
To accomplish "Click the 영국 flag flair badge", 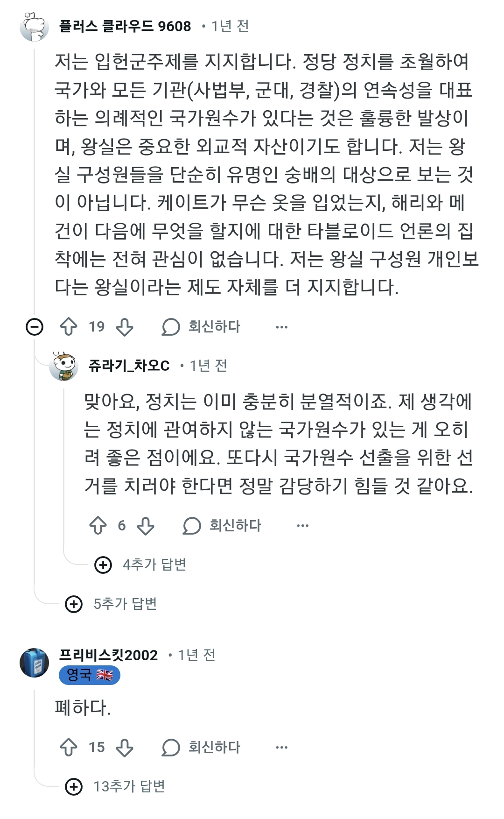I will pos(90,675).
